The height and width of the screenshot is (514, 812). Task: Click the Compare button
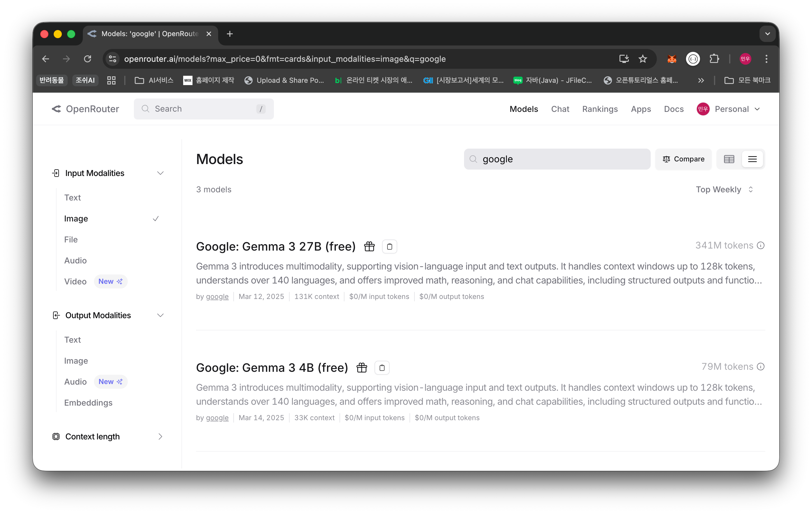click(683, 159)
